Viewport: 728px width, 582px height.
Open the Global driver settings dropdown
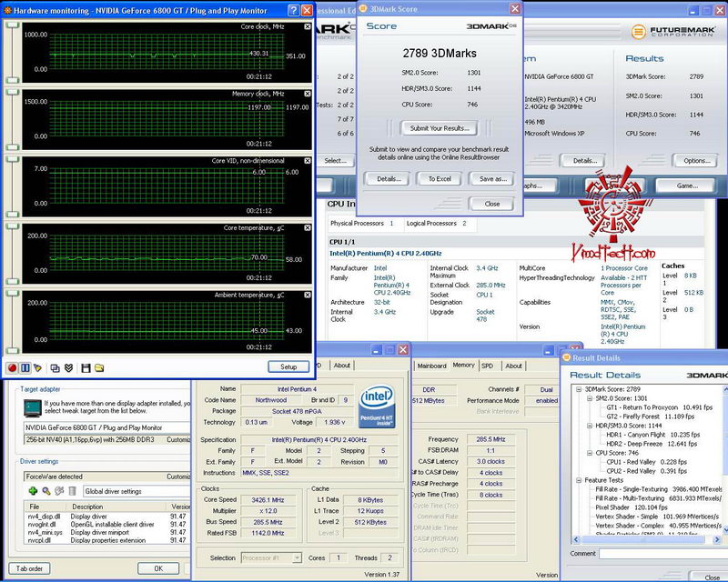point(136,491)
